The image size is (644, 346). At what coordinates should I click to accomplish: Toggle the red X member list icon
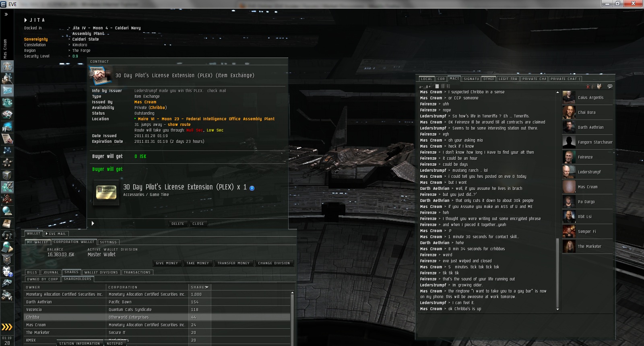[588, 86]
